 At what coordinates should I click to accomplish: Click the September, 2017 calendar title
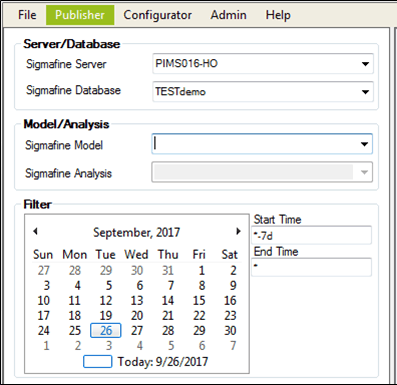[136, 232]
